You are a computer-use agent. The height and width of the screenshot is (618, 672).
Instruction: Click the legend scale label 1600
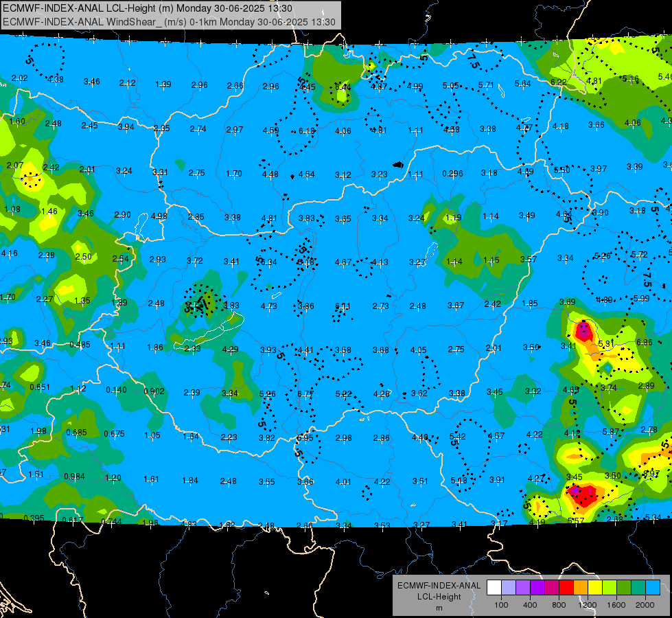pos(616,605)
